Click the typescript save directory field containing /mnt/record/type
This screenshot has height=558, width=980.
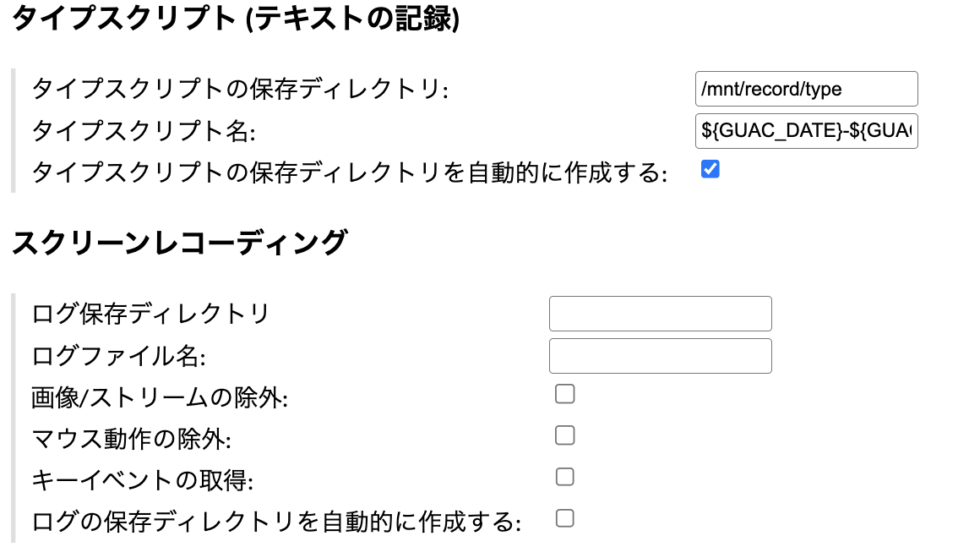[805, 89]
